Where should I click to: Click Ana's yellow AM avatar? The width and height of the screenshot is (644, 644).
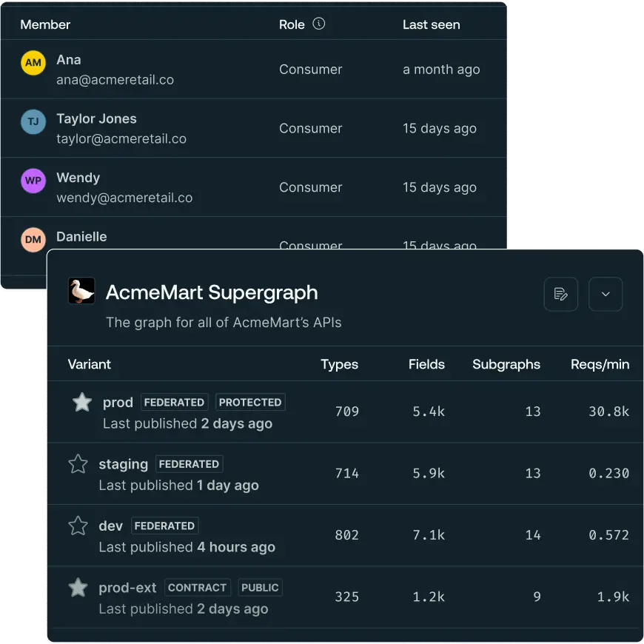click(x=33, y=63)
